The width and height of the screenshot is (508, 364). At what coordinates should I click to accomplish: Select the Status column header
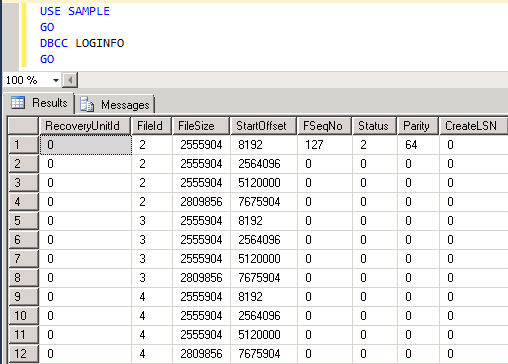point(374,126)
